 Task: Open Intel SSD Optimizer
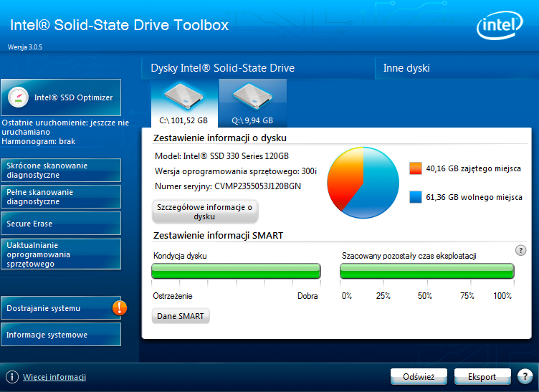(x=61, y=97)
